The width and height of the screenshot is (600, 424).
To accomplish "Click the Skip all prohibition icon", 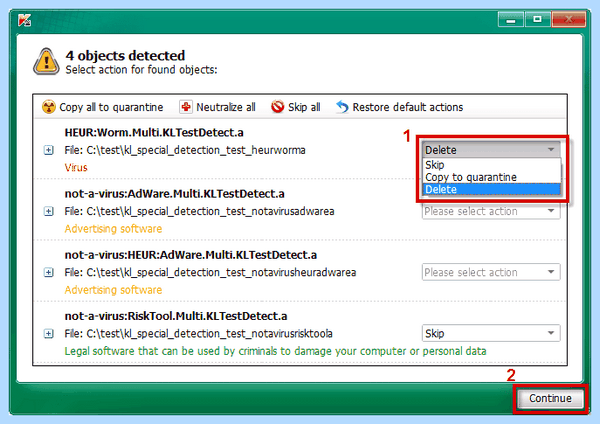I will coord(277,107).
